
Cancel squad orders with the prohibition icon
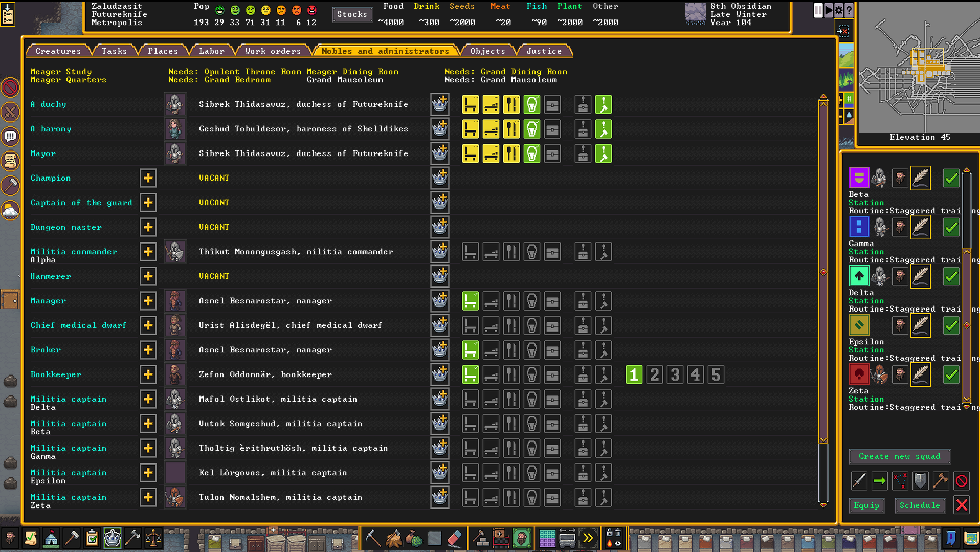point(961,480)
